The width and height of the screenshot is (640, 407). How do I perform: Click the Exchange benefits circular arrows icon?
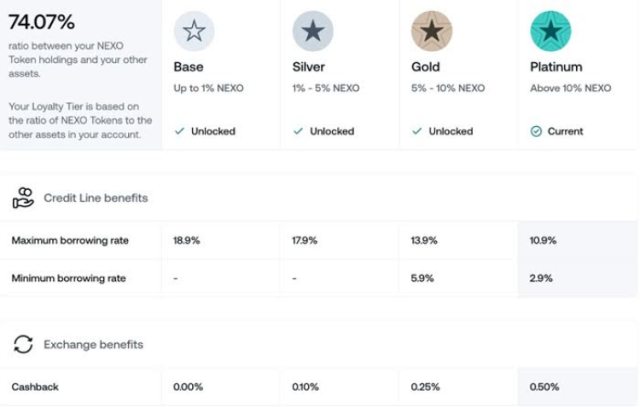23,345
